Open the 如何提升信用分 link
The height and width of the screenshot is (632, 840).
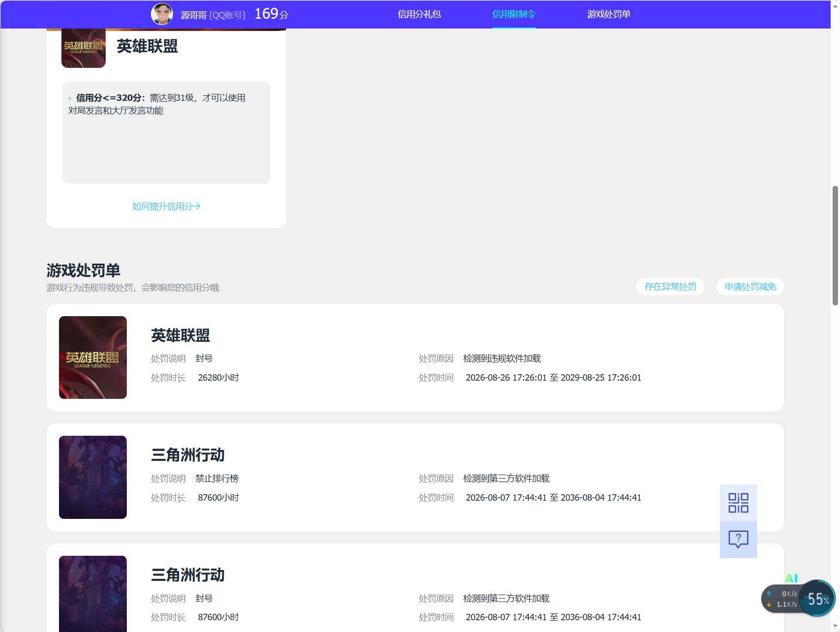[x=166, y=207]
